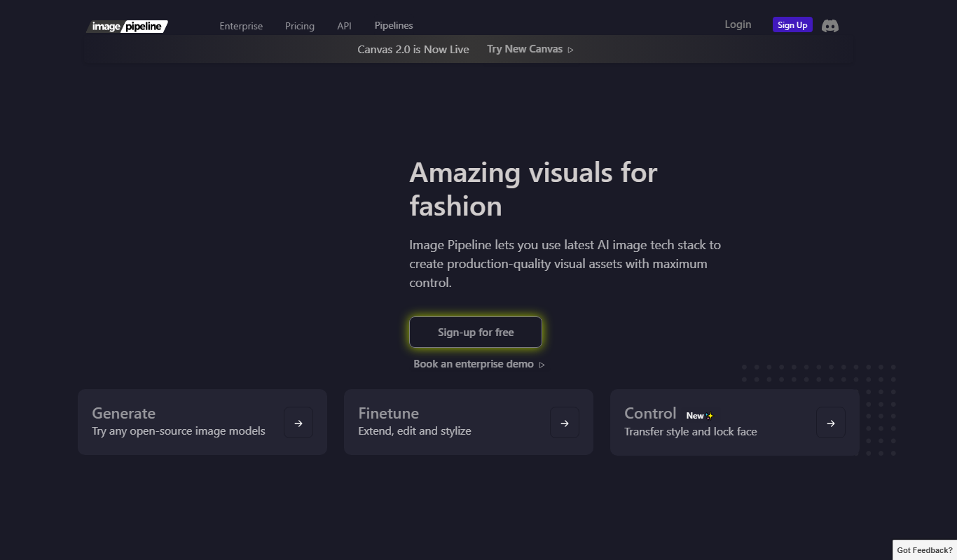
Task: Click the 'Amazing visuals for fashion' heading
Action: pos(533,189)
